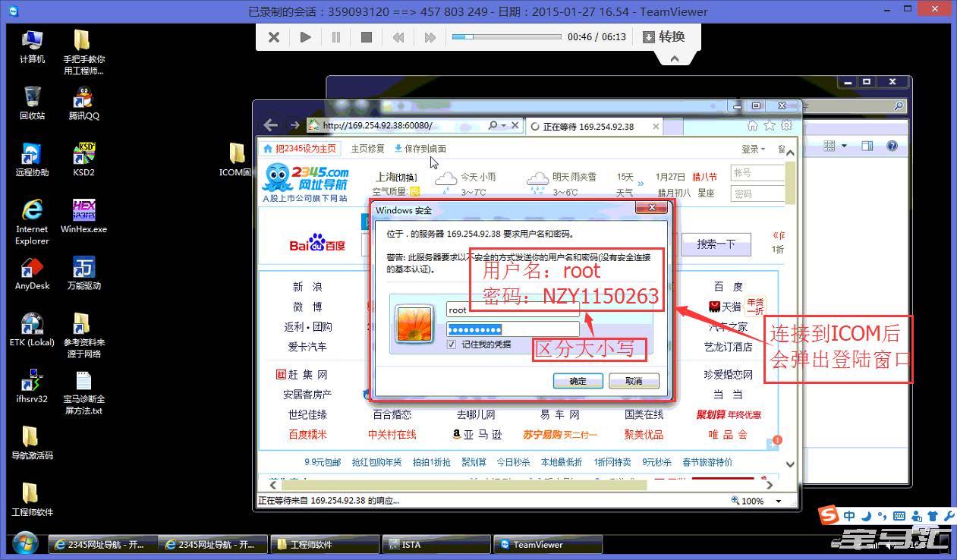The width and height of the screenshot is (957, 560).
Task: Open 计算机 desktop icon
Action: tap(32, 47)
